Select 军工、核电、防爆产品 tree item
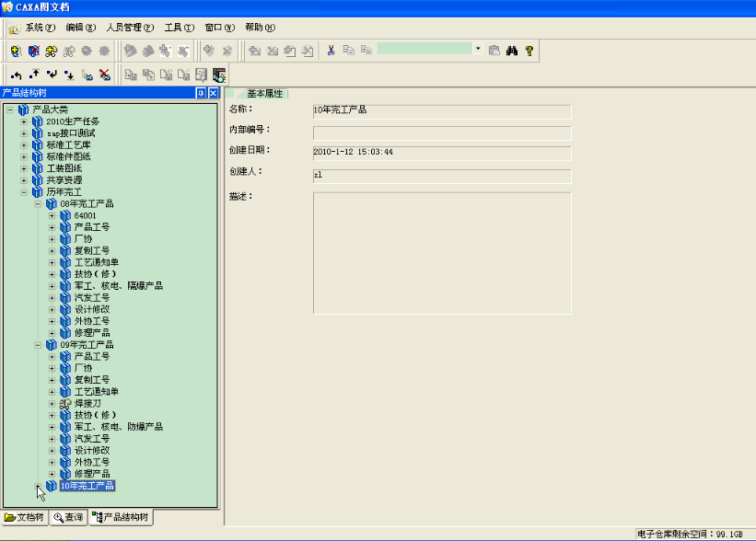The height and width of the screenshot is (541, 756). [x=118, y=427]
